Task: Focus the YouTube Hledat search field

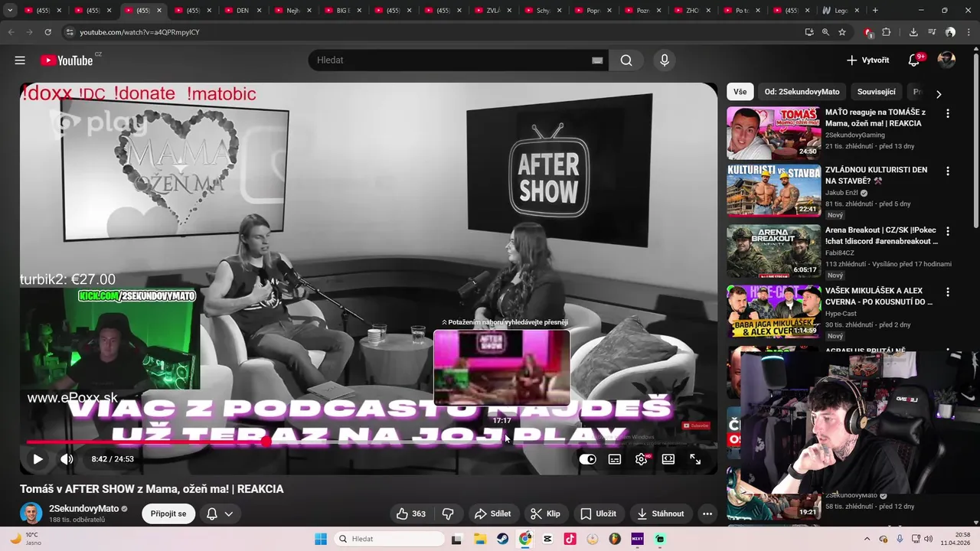Action: 450,60
